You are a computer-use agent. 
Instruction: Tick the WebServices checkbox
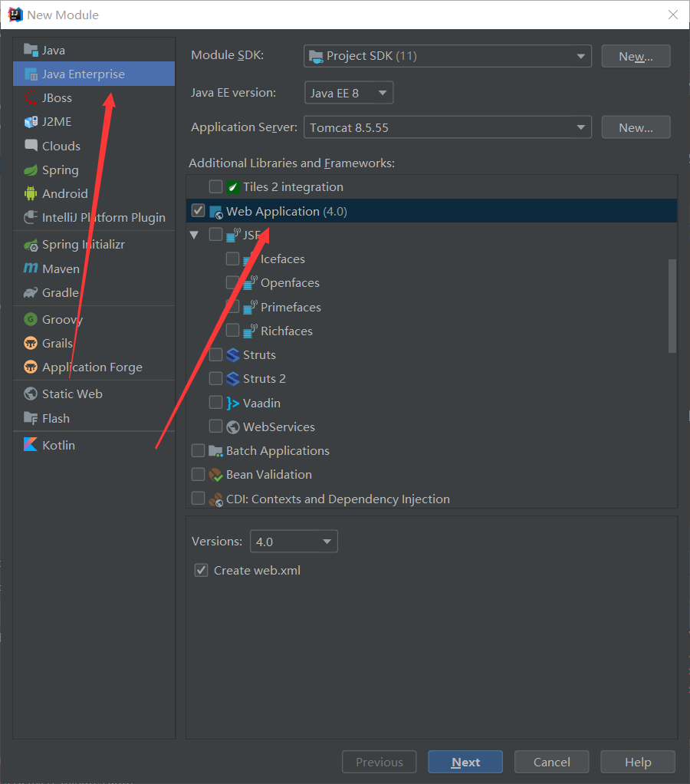(x=216, y=426)
